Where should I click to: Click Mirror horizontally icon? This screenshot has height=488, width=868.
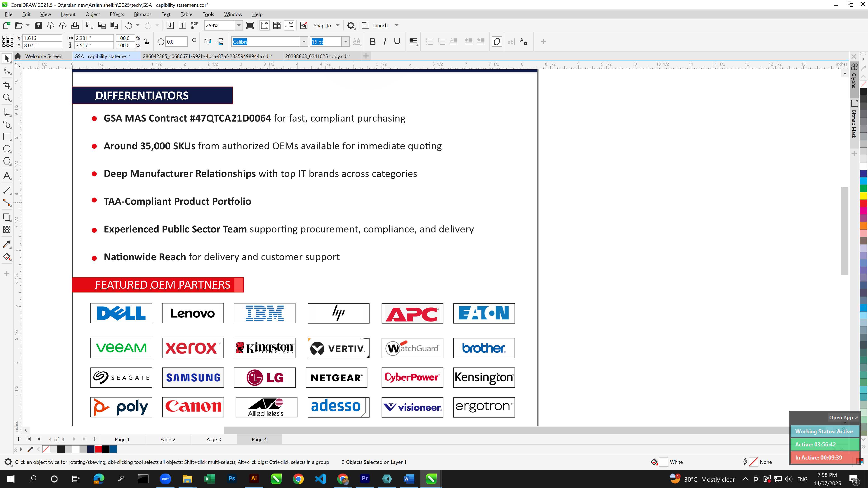point(208,42)
